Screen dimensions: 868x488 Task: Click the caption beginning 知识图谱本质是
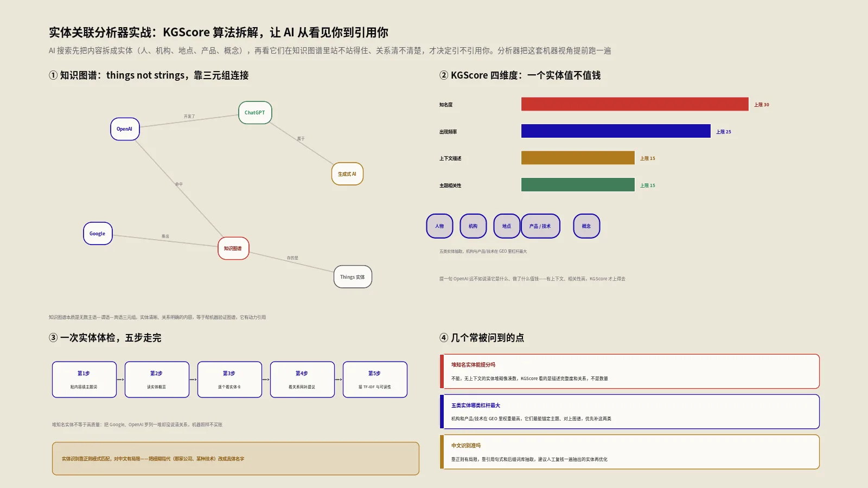(x=157, y=317)
